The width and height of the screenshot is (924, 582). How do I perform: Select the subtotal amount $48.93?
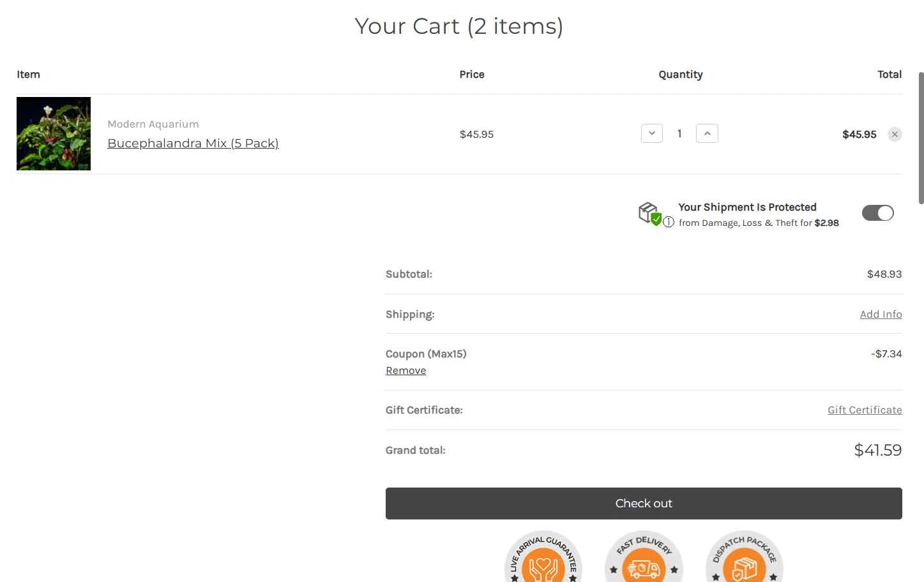[884, 274]
